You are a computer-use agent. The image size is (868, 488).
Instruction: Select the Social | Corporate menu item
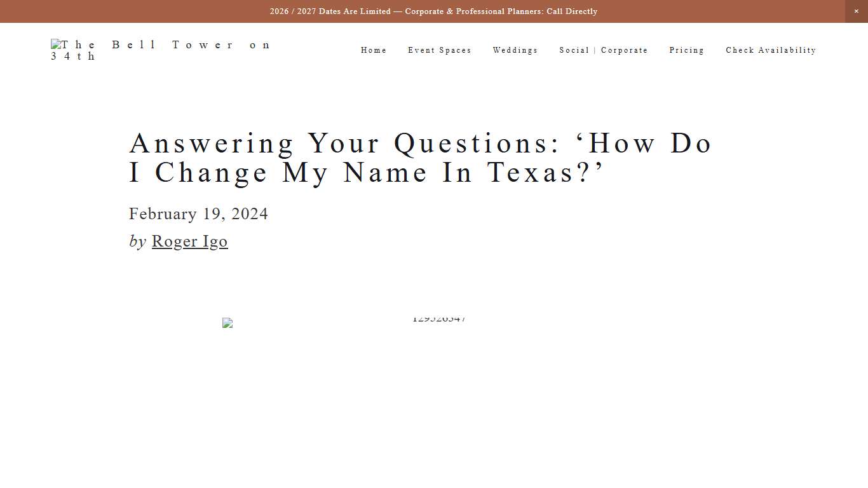[603, 50]
